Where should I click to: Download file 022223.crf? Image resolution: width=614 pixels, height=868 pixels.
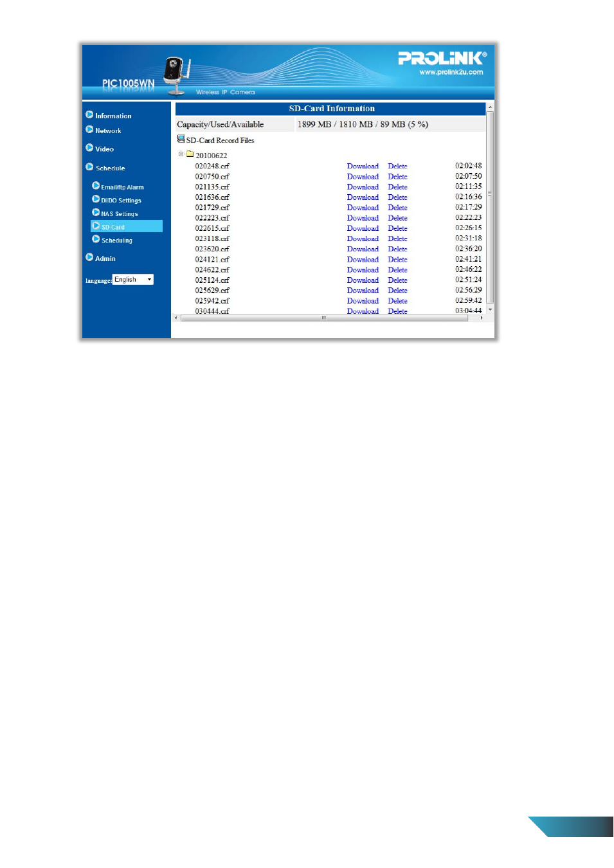pos(363,217)
